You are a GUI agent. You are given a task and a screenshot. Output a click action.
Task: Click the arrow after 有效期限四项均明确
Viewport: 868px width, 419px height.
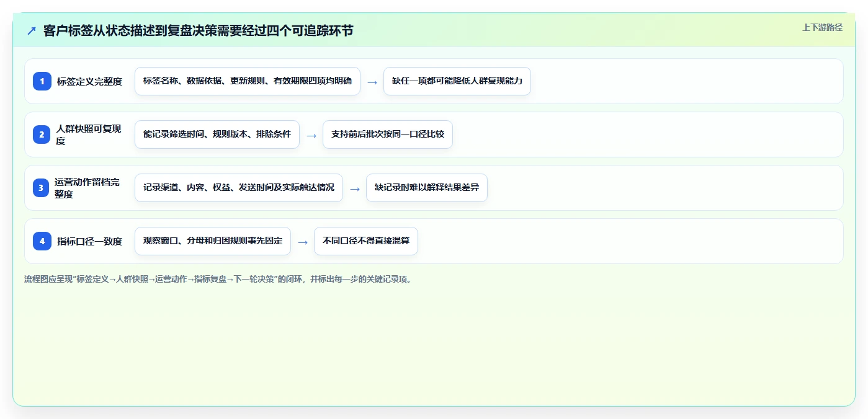(x=372, y=82)
